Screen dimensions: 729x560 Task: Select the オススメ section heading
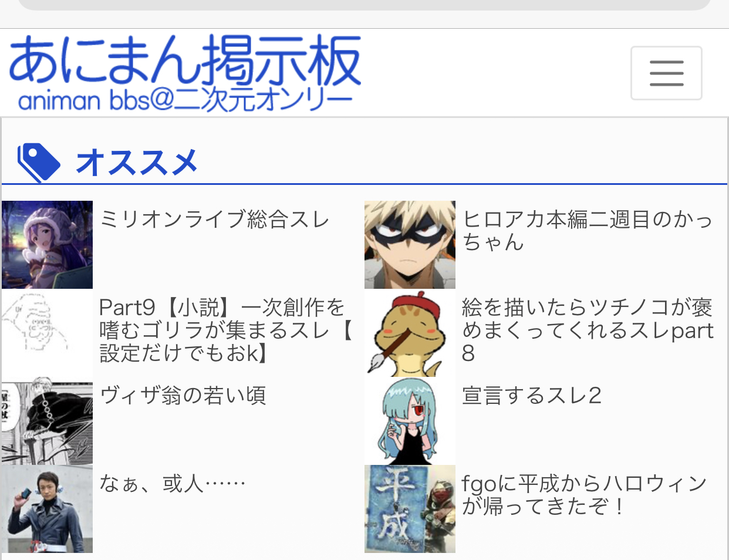pos(137,162)
